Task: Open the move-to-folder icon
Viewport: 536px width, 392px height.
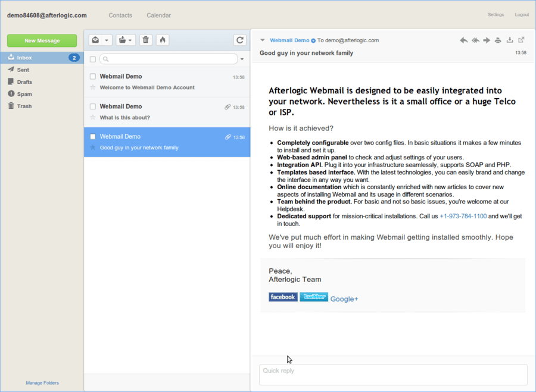Action: point(122,40)
